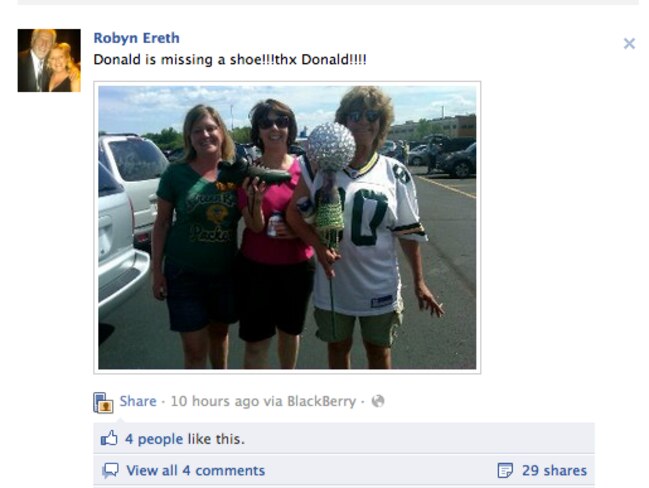Click the 'like this.' text in the likes row
This screenshot has height=488, width=649.
coord(216,439)
